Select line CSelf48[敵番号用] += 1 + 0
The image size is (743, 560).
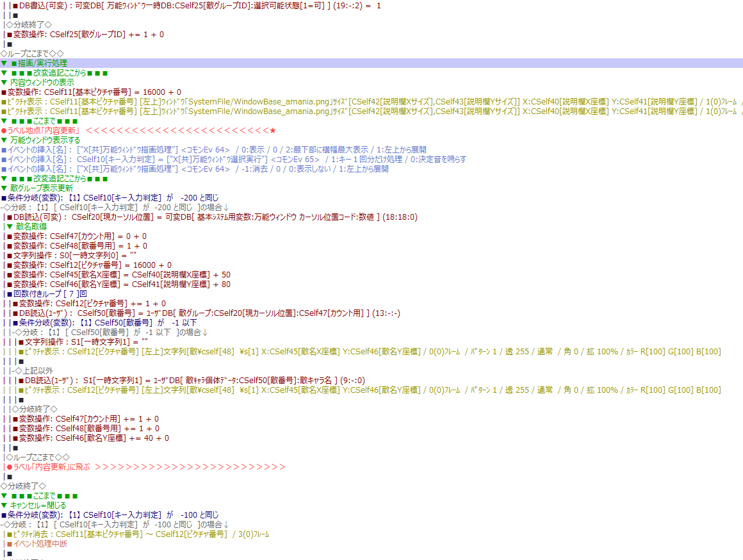click(x=86, y=429)
